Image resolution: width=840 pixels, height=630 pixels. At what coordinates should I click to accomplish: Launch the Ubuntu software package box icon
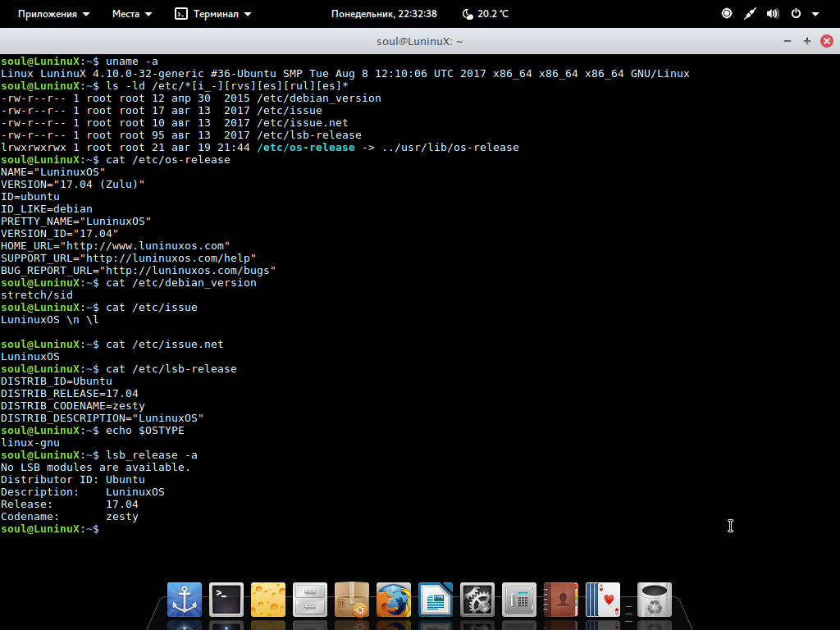(351, 600)
